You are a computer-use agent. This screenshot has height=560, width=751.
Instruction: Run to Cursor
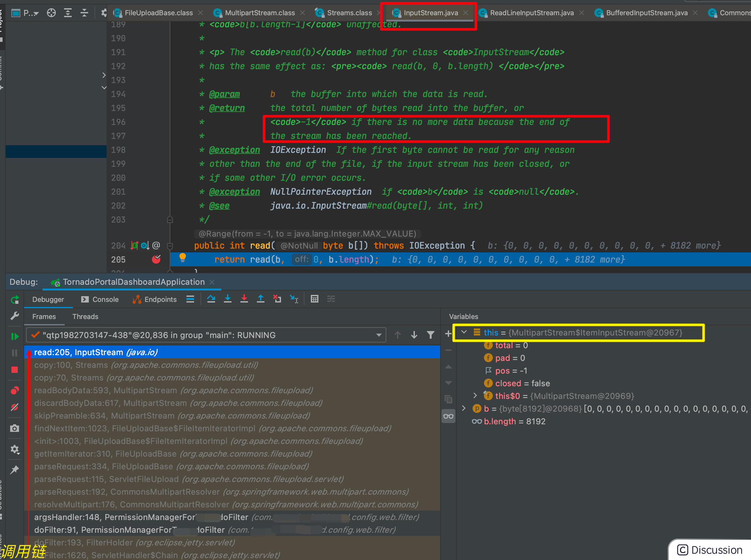[294, 299]
